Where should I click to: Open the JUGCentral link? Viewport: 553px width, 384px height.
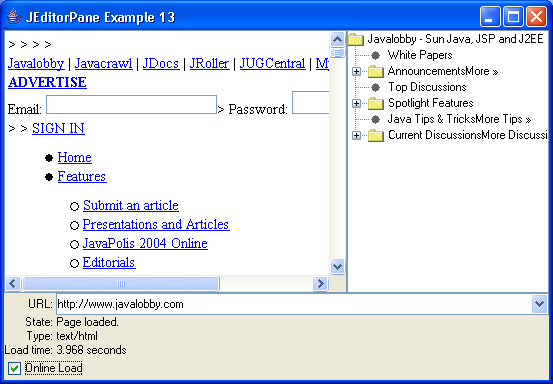(273, 63)
